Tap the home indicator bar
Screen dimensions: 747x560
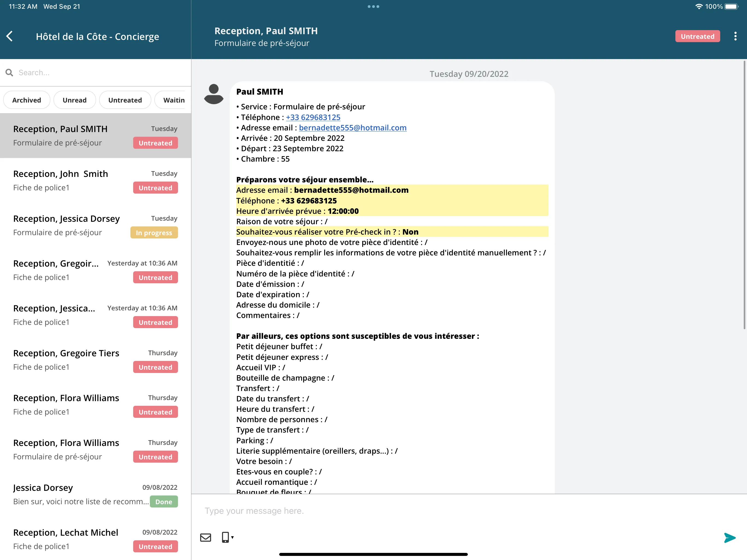click(x=373, y=554)
